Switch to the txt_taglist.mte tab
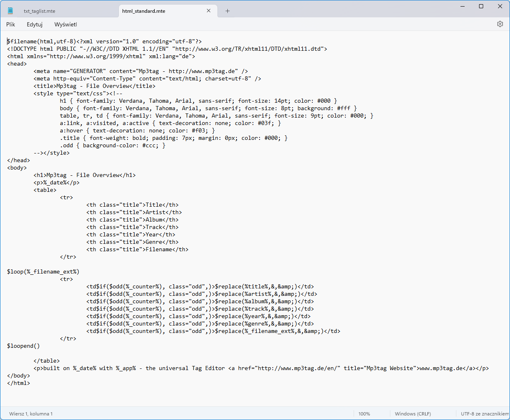The height and width of the screenshot is (420, 510). 40,11
